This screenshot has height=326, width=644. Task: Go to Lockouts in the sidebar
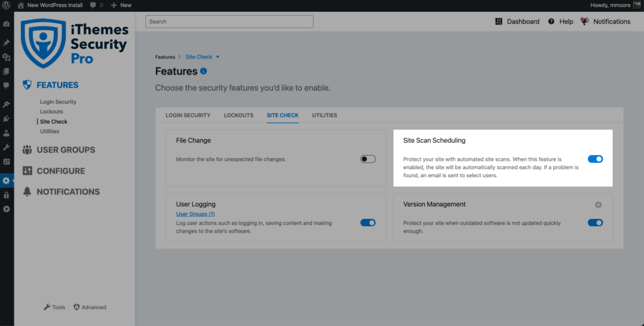pyautogui.click(x=52, y=112)
